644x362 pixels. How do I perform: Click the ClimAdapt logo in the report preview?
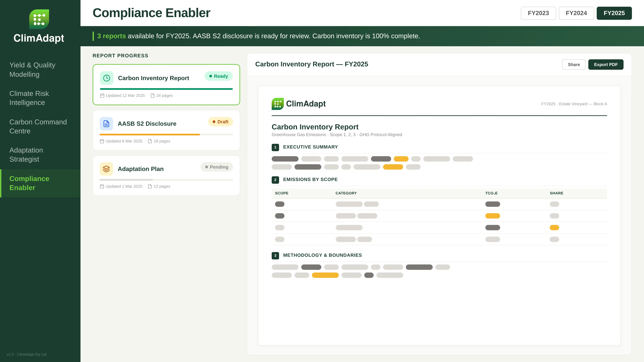(x=278, y=104)
